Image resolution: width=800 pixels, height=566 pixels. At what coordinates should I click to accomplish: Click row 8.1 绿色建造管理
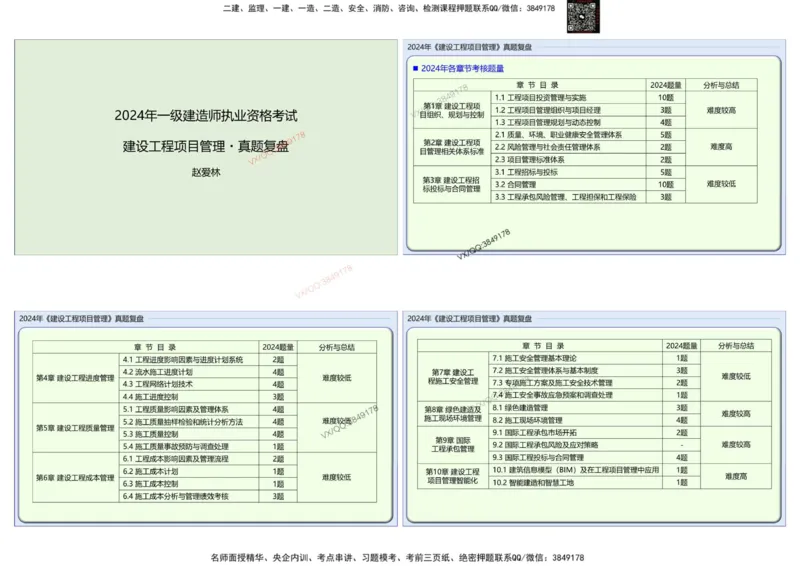576,408
